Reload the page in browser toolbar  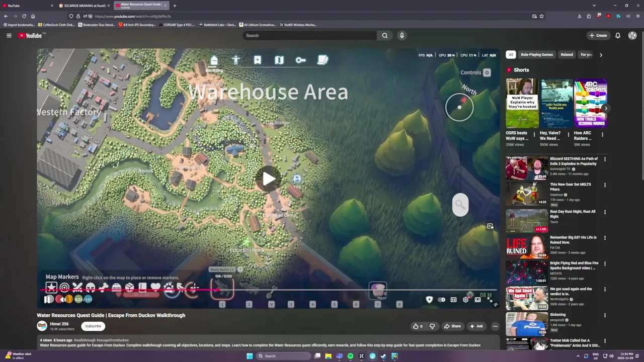(x=24, y=16)
